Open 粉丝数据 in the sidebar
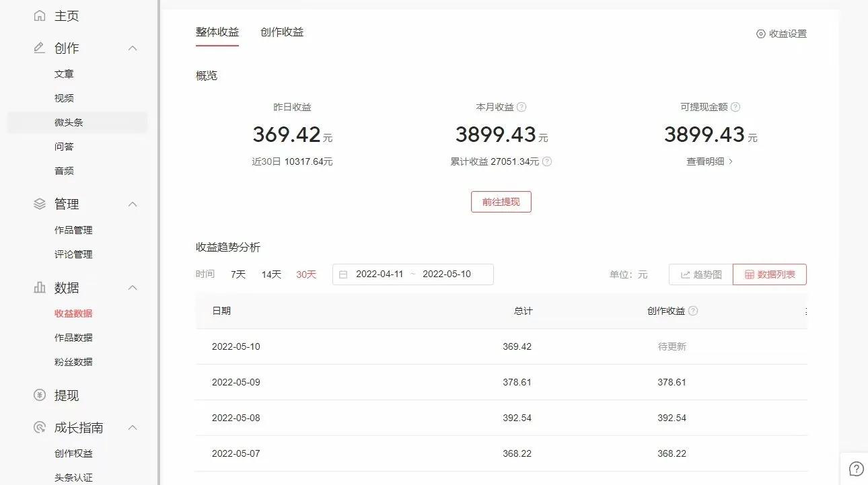 coord(73,362)
